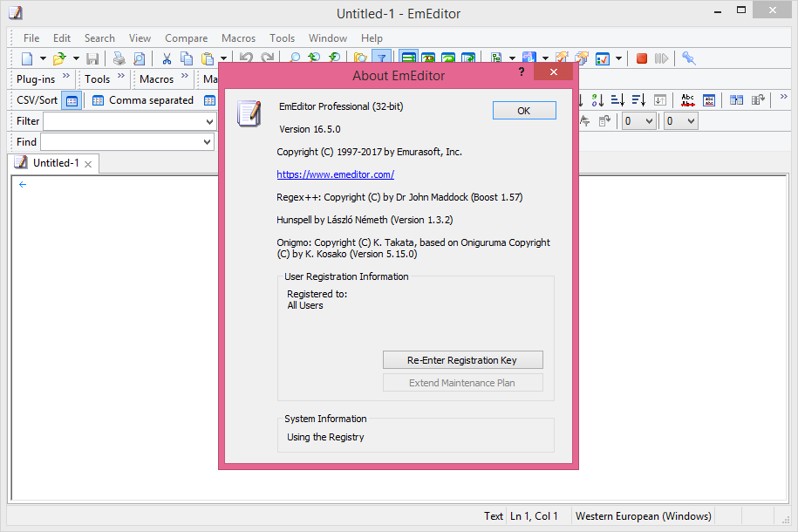Expand the Tools toolbar chevron
The height and width of the screenshot is (532, 798).
pos(121,75)
